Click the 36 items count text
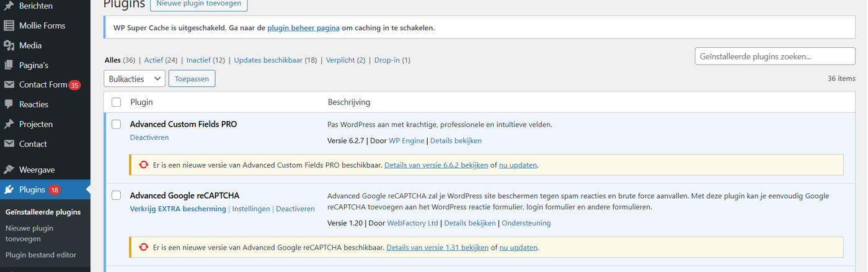Viewport: 868px width, 272px height. pos(841,79)
